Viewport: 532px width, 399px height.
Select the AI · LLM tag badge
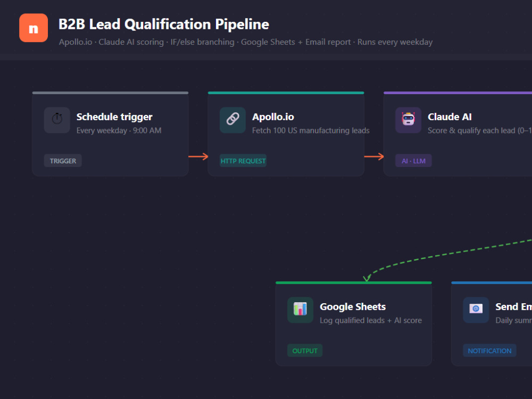[413, 161]
